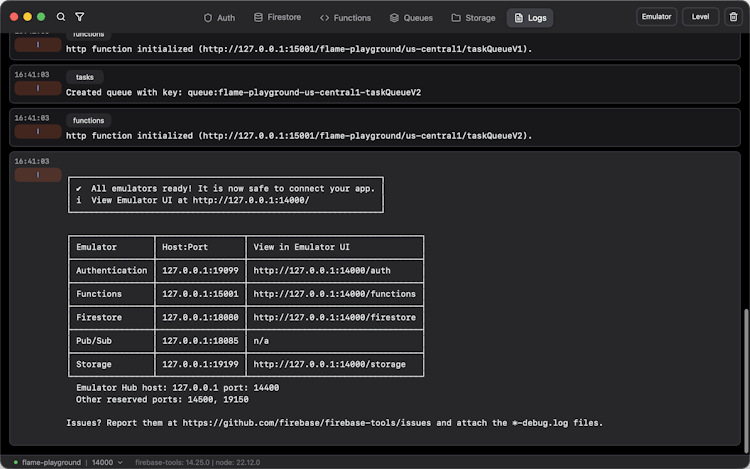Click the search magnifier icon
The image size is (750, 469).
pyautogui.click(x=61, y=17)
